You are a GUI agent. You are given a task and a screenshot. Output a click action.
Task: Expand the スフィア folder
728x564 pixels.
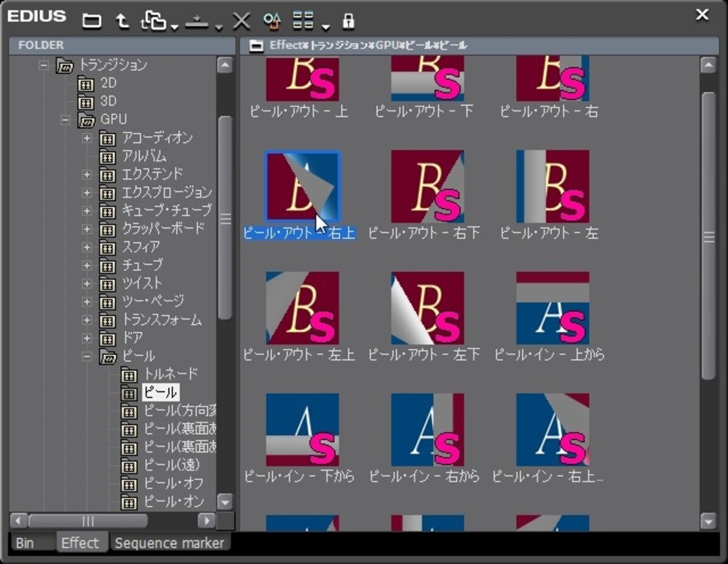click(87, 247)
